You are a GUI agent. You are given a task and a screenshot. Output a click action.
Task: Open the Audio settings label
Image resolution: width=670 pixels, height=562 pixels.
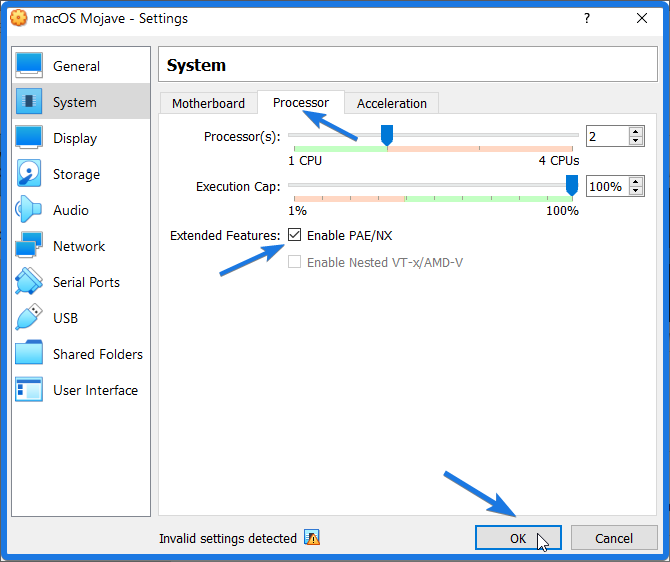pyautogui.click(x=71, y=210)
